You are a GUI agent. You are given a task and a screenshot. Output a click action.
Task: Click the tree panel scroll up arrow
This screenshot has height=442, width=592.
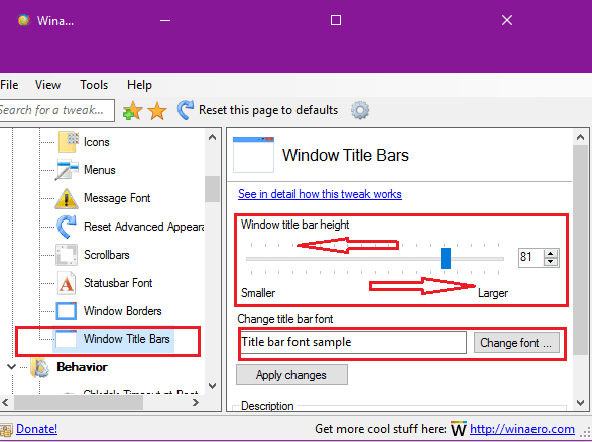[213, 137]
